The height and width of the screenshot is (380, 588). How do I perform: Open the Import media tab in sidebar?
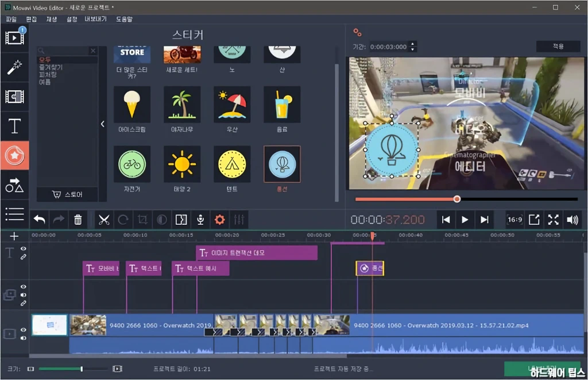tap(14, 37)
